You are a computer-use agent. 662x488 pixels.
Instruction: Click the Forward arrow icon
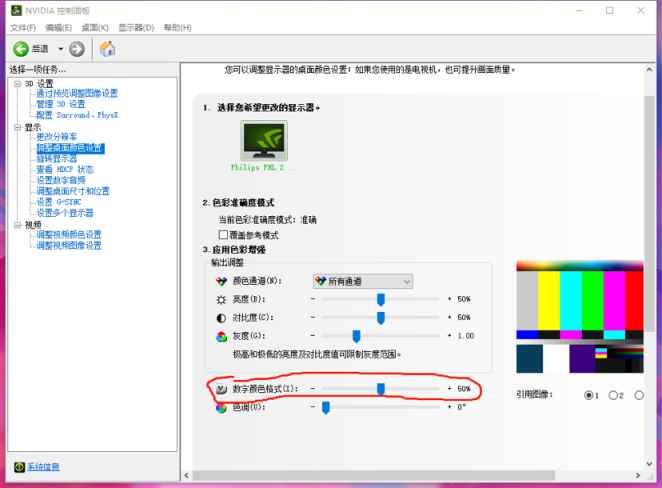78,48
